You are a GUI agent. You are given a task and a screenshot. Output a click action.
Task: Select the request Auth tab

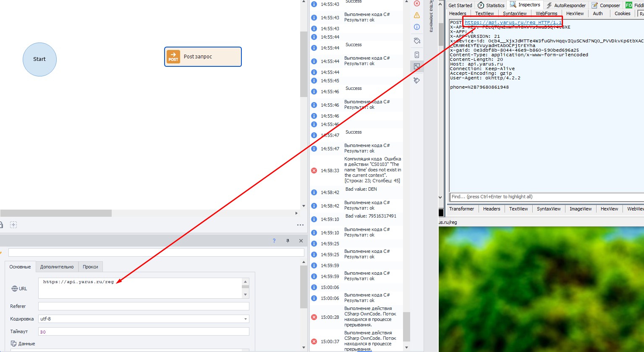[598, 13]
